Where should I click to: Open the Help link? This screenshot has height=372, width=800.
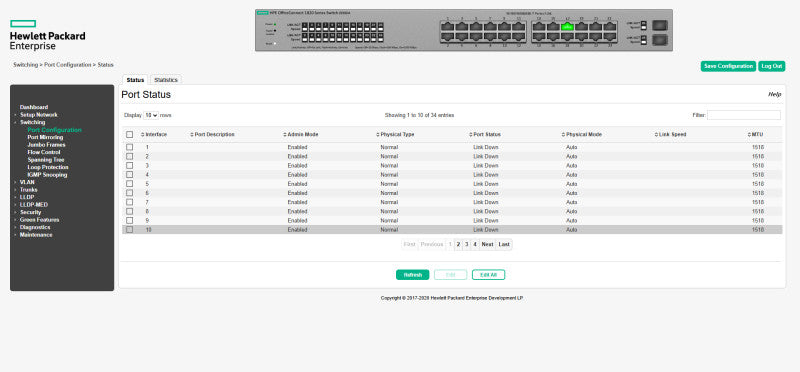pyautogui.click(x=774, y=94)
